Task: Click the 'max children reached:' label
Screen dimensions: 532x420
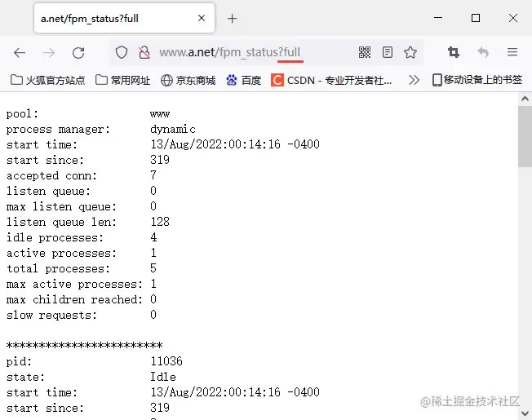Action: [74, 299]
